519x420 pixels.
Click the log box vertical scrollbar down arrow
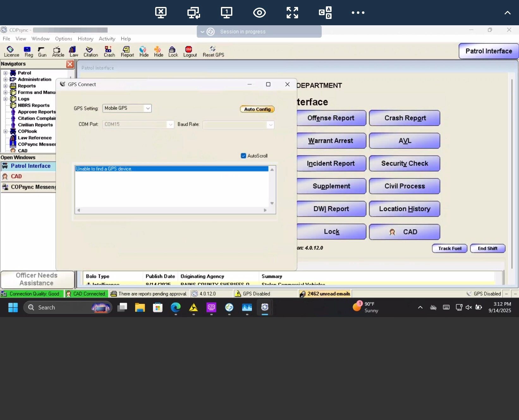[272, 203]
